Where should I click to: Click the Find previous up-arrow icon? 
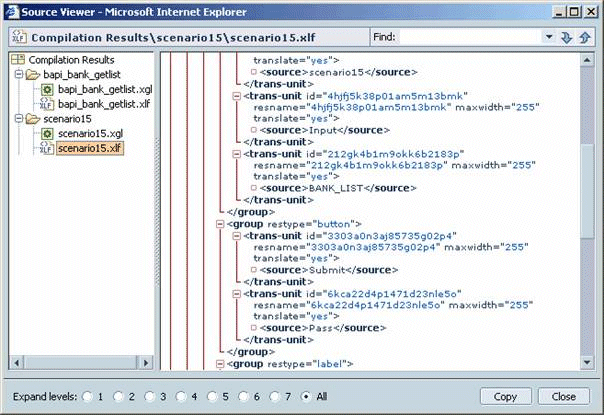point(585,37)
